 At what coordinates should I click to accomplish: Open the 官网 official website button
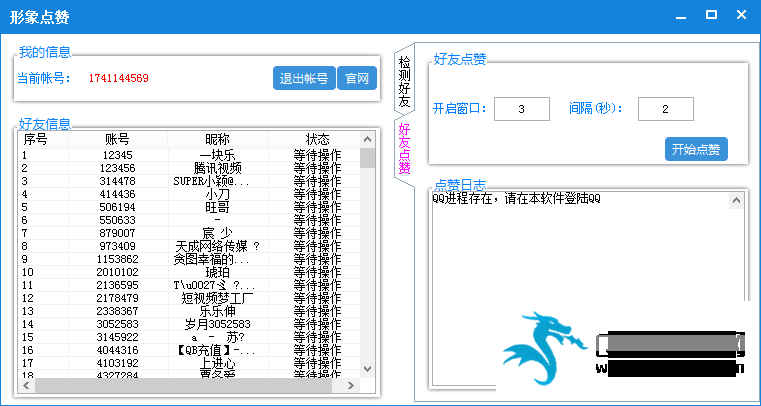(x=356, y=78)
